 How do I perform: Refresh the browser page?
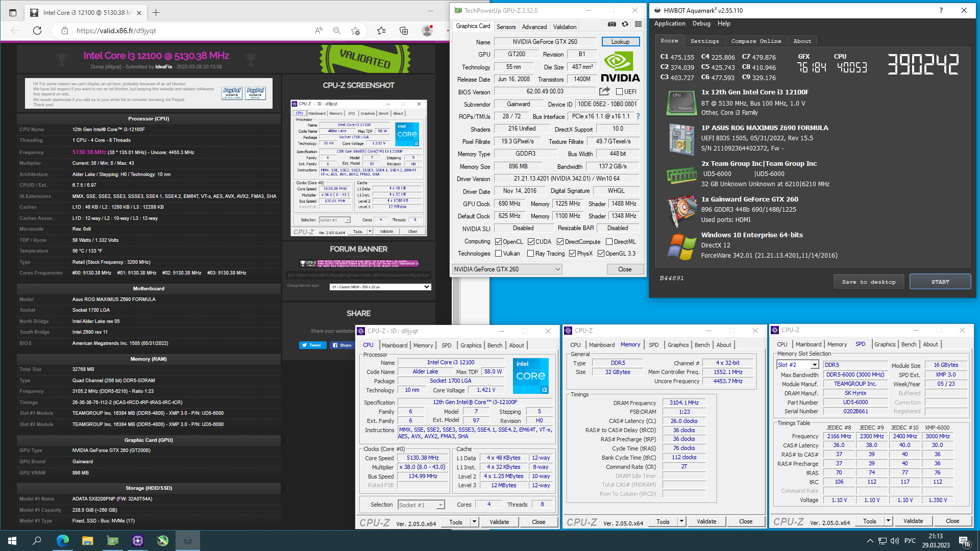[x=37, y=31]
